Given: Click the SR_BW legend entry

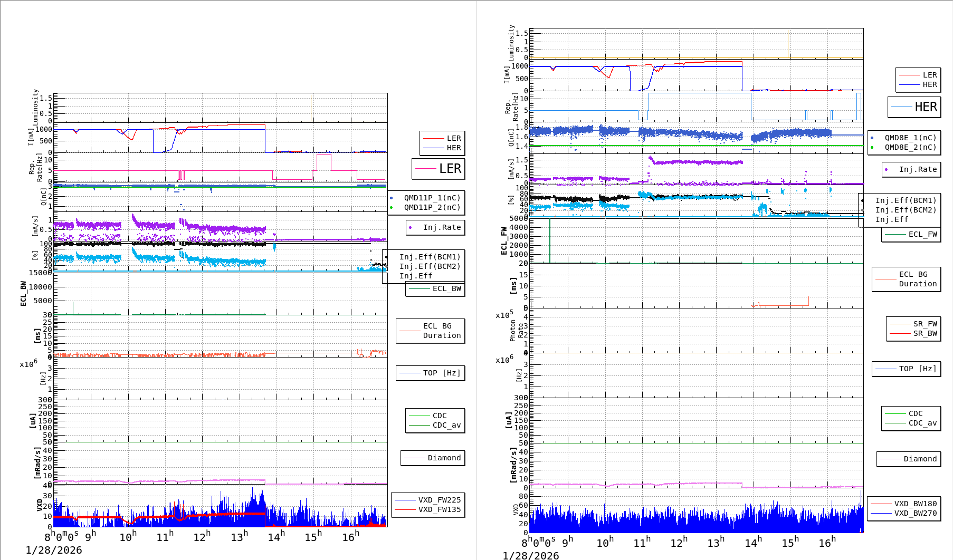Looking at the screenshot, I should (x=925, y=333).
